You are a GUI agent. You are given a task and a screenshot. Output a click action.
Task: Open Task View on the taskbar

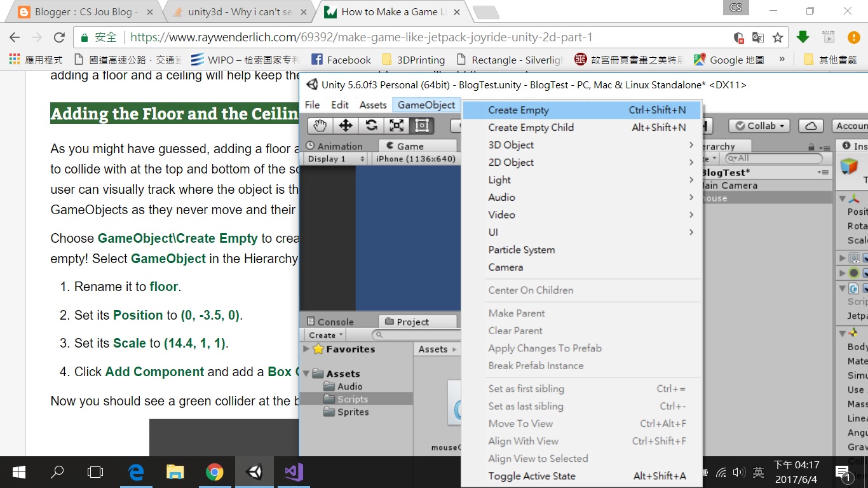[95, 472]
